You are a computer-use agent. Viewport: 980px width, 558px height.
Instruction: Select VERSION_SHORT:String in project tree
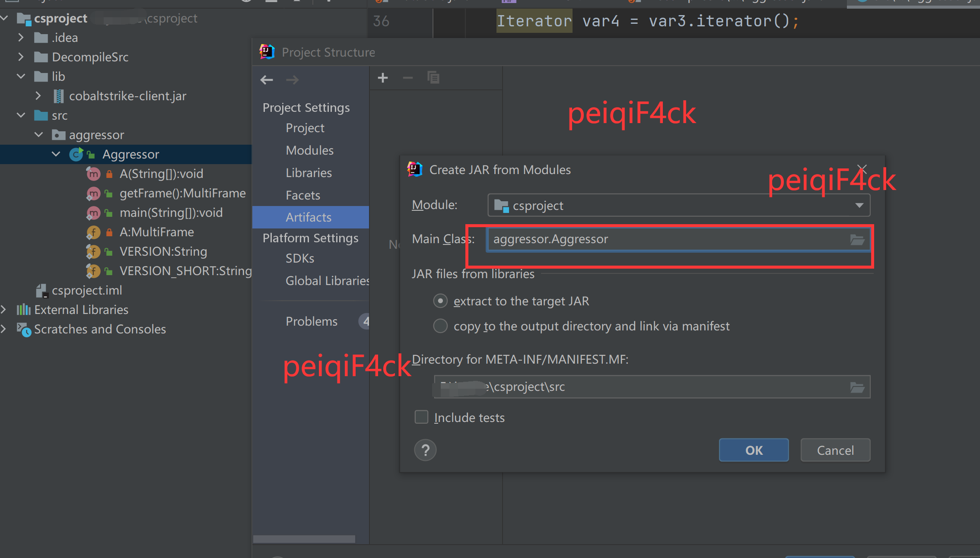(185, 271)
